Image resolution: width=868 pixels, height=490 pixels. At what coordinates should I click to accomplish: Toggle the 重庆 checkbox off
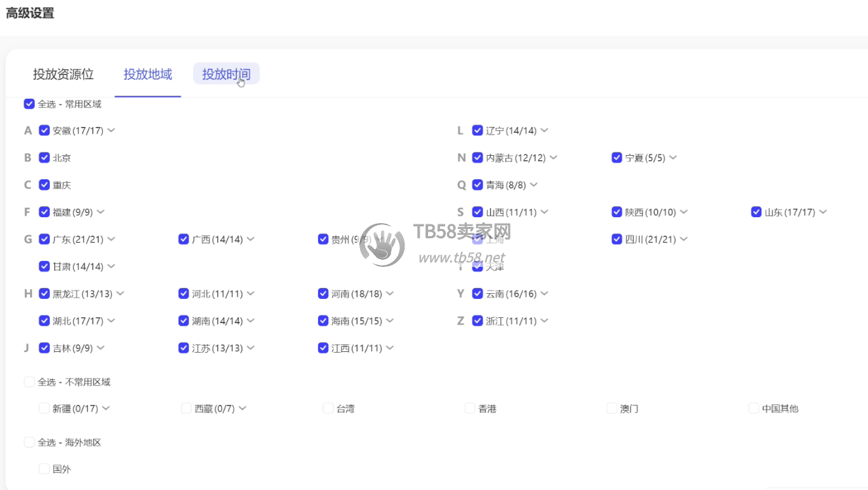45,185
